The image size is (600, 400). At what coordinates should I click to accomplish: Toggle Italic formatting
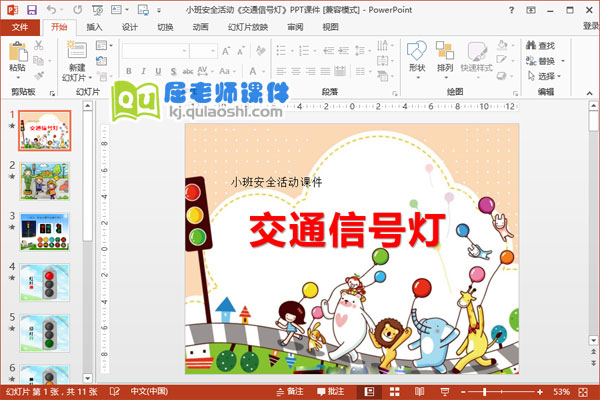(143, 71)
